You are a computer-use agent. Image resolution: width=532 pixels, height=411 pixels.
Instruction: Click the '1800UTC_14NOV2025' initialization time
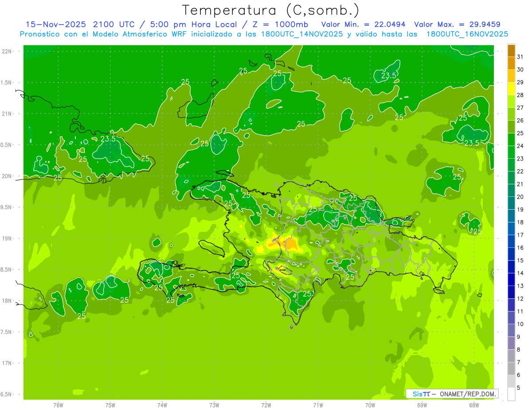tap(300, 34)
